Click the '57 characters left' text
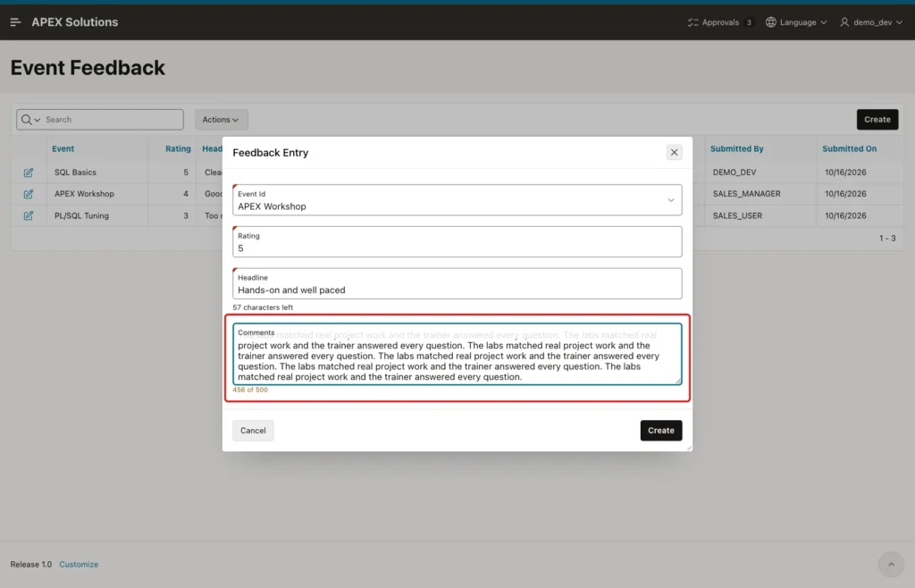The image size is (915, 588). pyautogui.click(x=263, y=307)
